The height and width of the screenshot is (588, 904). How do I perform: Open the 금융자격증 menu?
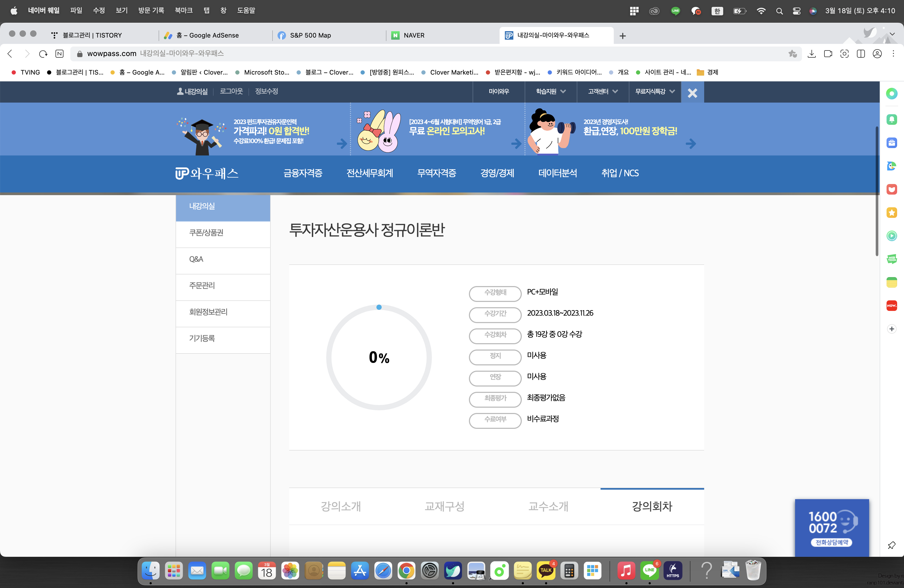(x=303, y=173)
